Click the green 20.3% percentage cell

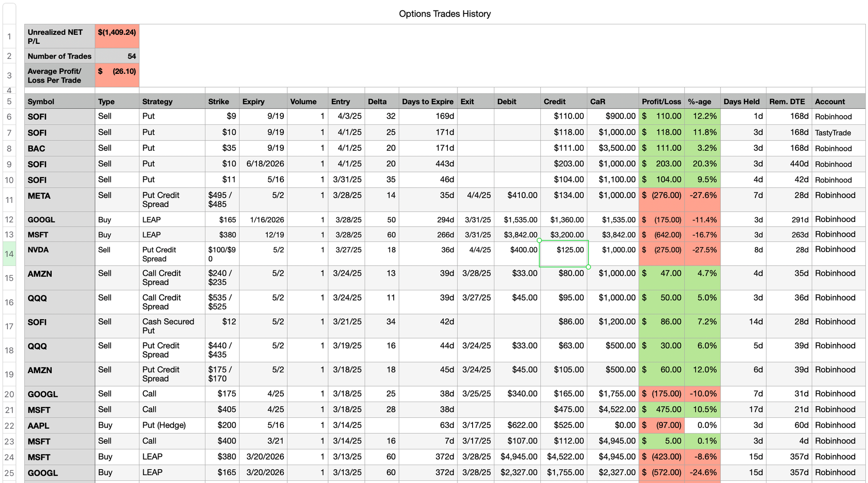pos(703,164)
